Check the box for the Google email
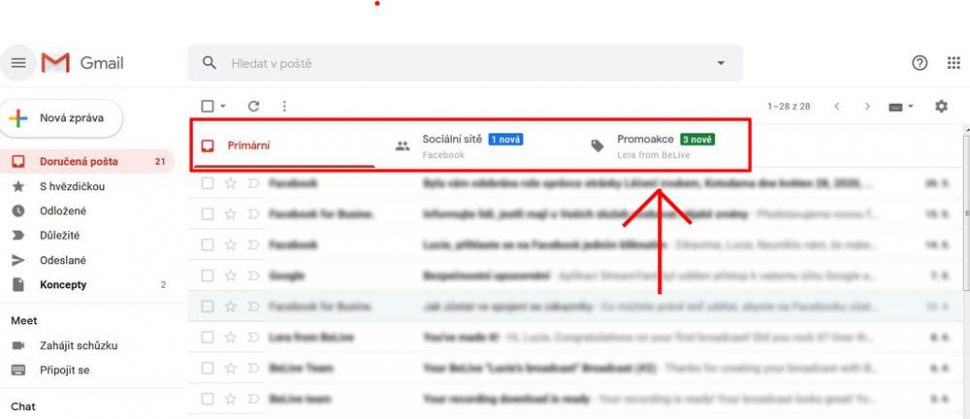Viewport: 970px width, 419px height. 207,275
